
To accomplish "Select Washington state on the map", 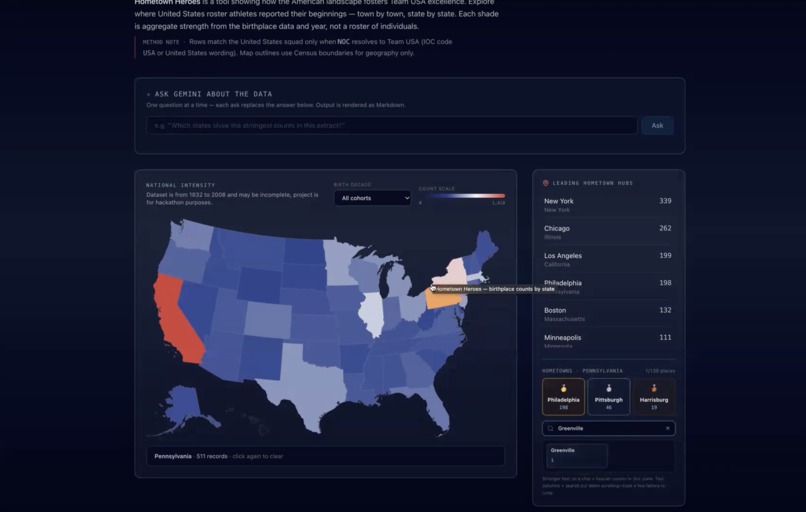I will [x=193, y=234].
